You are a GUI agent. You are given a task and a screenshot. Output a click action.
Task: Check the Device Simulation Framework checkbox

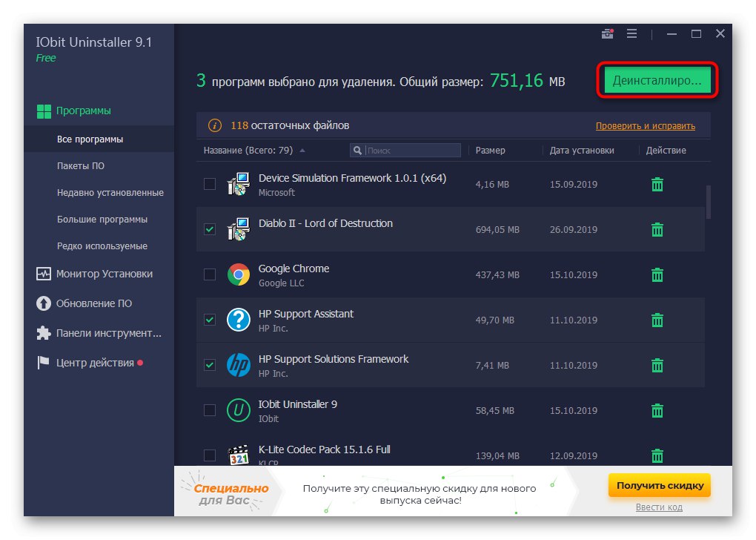210,184
